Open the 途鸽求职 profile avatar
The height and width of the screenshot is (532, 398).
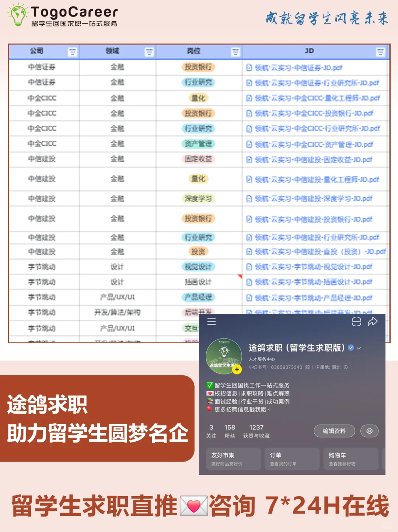(224, 356)
